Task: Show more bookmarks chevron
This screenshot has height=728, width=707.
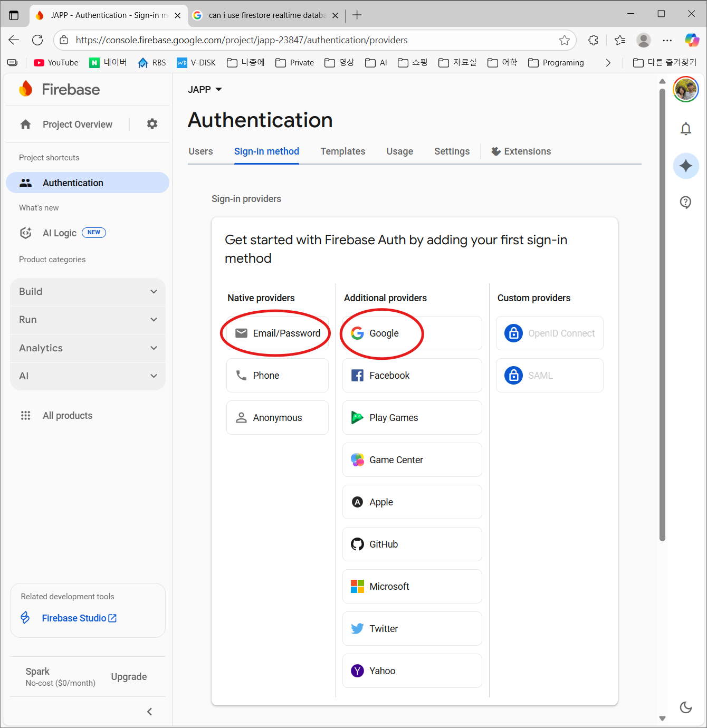Action: pyautogui.click(x=608, y=63)
